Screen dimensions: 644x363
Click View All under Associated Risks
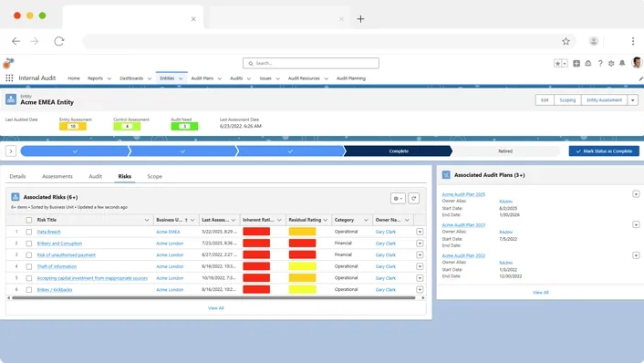(x=215, y=308)
